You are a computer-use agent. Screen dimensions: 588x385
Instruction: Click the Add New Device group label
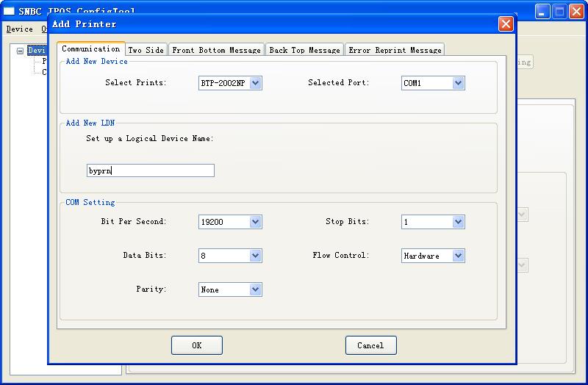pyautogui.click(x=96, y=61)
